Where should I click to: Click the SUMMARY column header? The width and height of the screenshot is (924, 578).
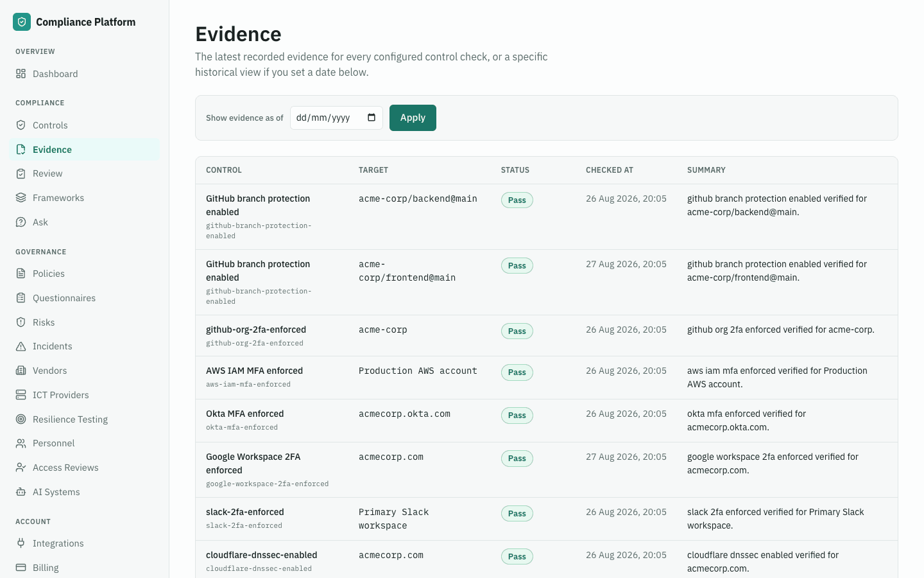706,170
